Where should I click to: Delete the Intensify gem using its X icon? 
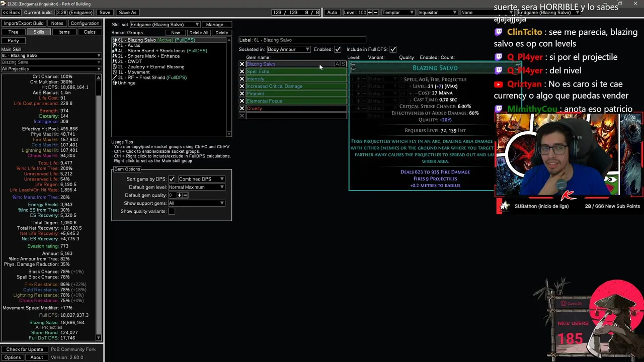(242, 79)
